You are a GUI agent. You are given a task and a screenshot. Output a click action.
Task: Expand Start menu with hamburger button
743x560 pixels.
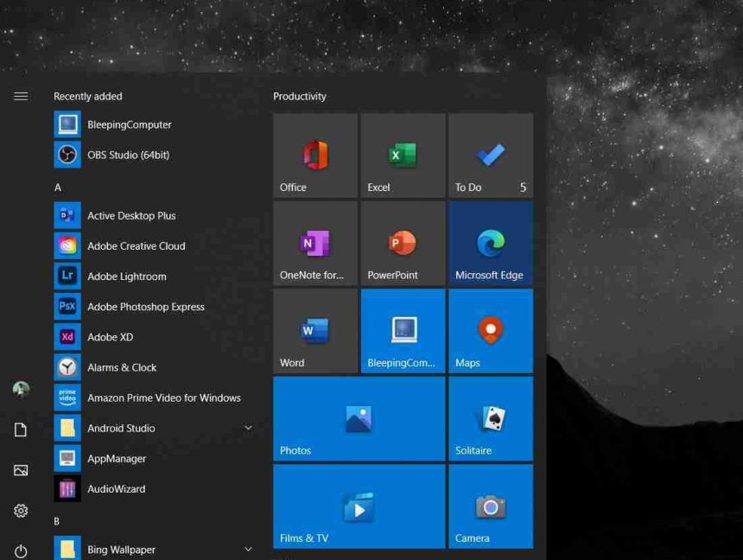[x=21, y=96]
